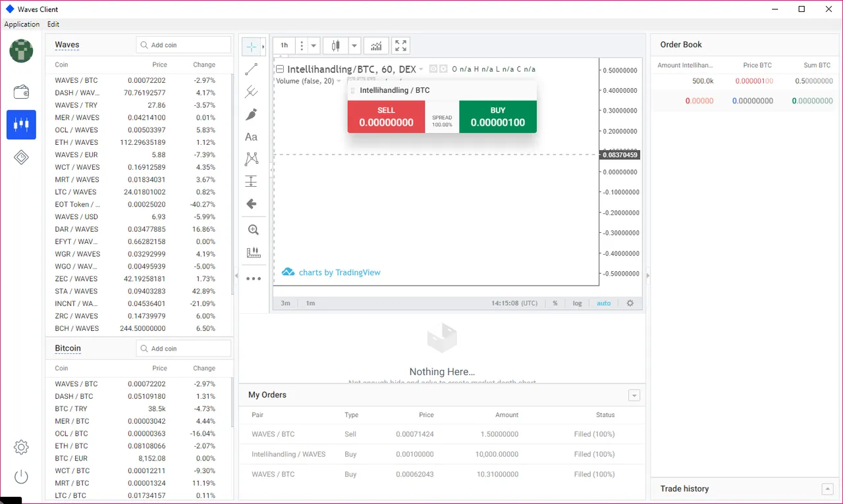Activate the chart zoom-in tool

point(254,230)
